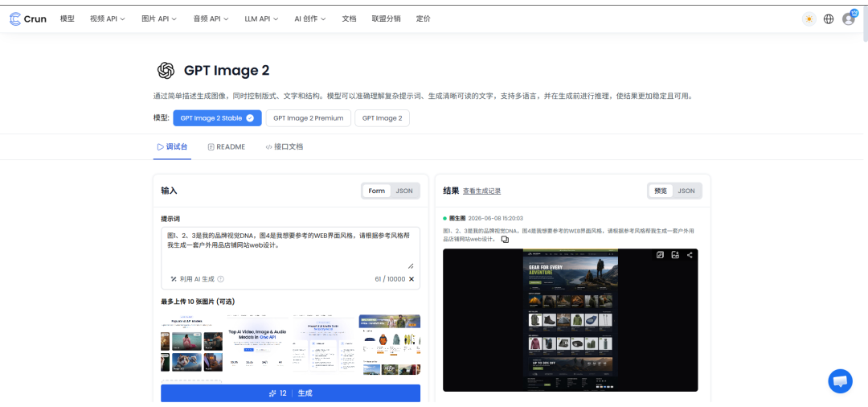Open the blue chat support bubble
This screenshot has height=407, width=868.
(x=840, y=381)
